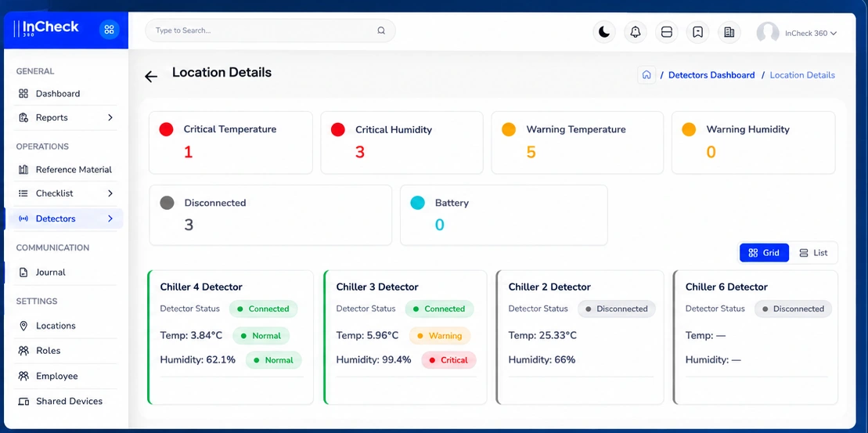The height and width of the screenshot is (433, 868).
Task: Open Checklist menu item
Action: point(67,193)
